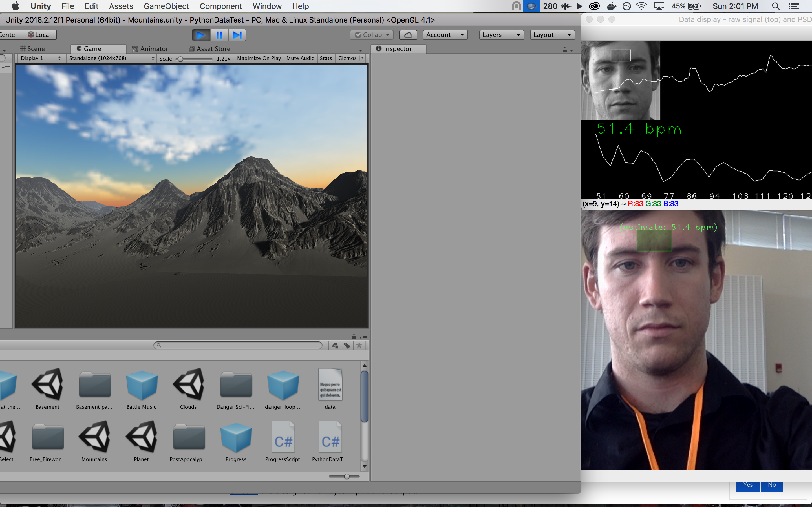812x507 pixels.
Task: Open the Layers dropdown
Action: point(501,35)
